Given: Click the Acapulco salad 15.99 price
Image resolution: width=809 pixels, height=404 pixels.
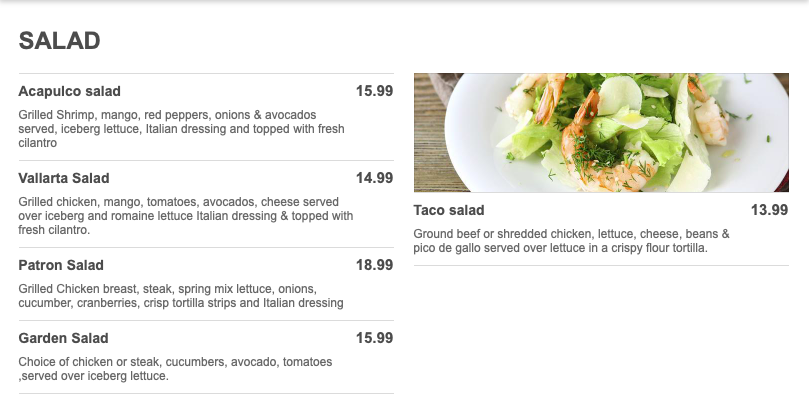Looking at the screenshot, I should pos(374,91).
